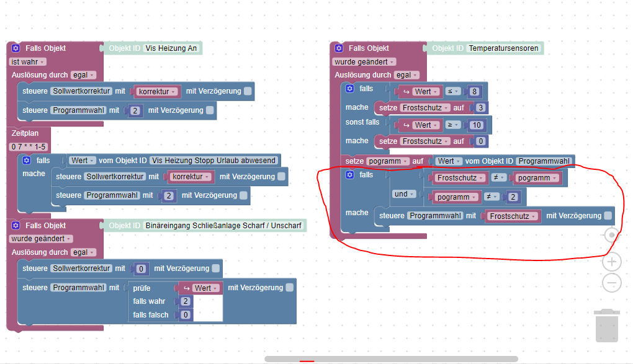Open the 'ist wahr' condition dropdown
Screen dimensions: 633x364
[x=28, y=62]
